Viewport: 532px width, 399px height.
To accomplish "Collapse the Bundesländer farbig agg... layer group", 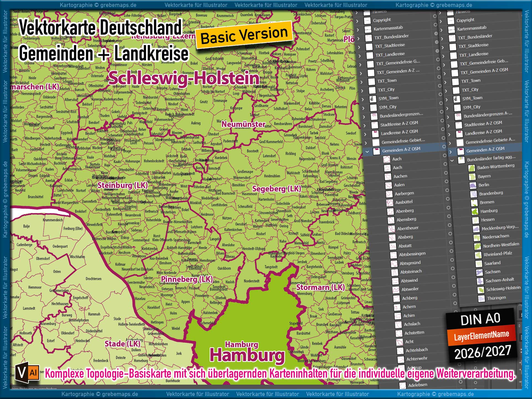I will pyautogui.click(x=452, y=160).
